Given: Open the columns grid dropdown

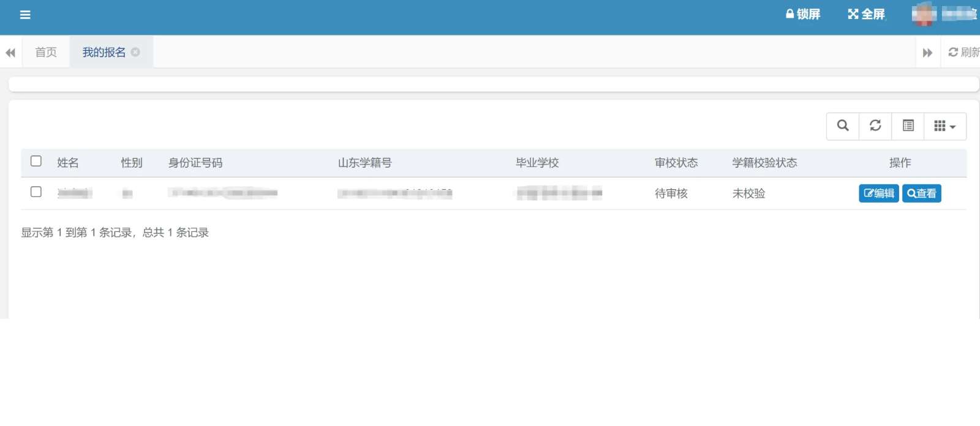Looking at the screenshot, I should pyautogui.click(x=945, y=126).
